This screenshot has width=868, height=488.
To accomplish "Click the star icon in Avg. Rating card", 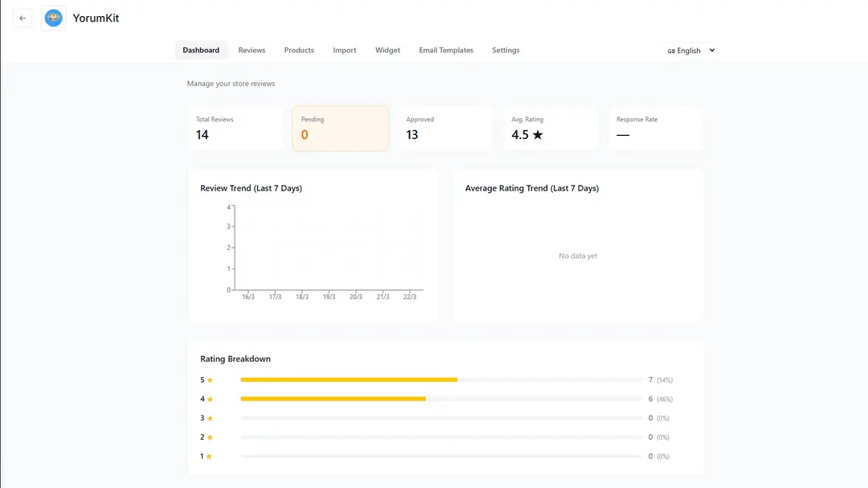I will 538,135.
